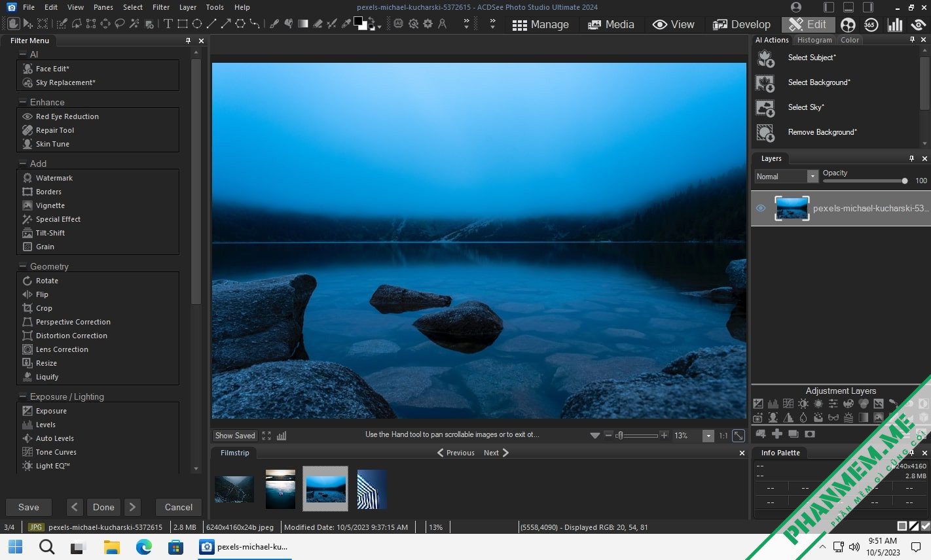Choose the Rectangle shape tool
Image resolution: width=931 pixels, height=560 pixels.
coord(183,24)
